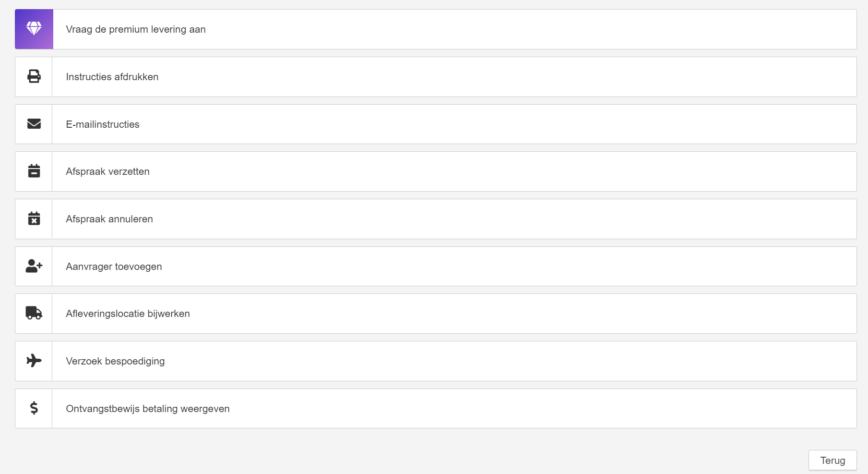
Task: Click the calendar cancel icon
Action: point(34,219)
